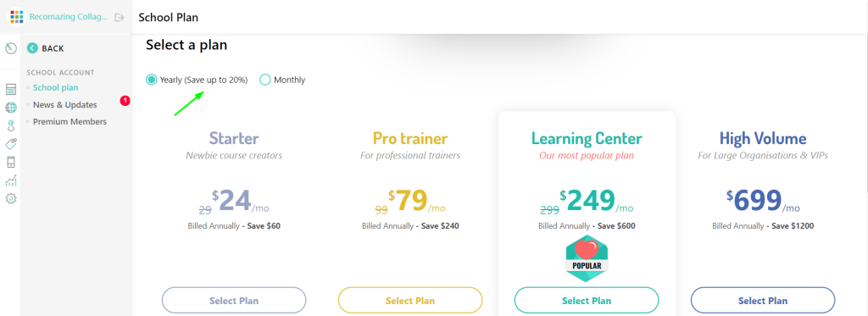Viewport: 868px width, 316px height.
Task: Open the users person icon in sidebar
Action: pos(10,125)
